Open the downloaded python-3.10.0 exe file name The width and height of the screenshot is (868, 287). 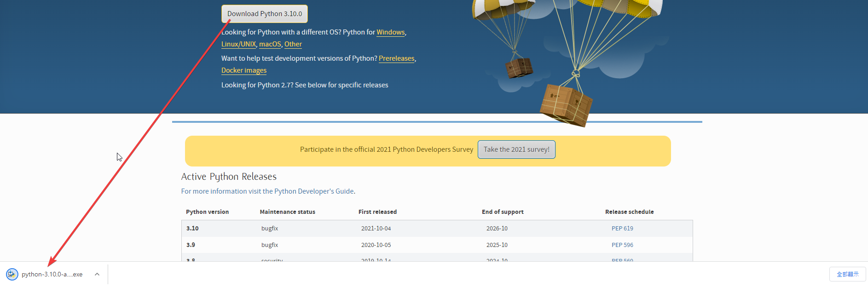coord(52,275)
